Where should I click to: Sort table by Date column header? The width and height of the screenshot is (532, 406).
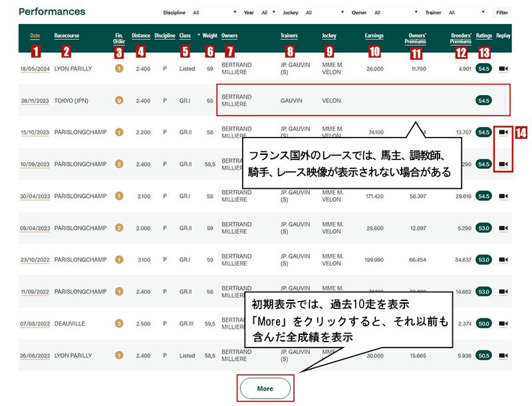35,35
